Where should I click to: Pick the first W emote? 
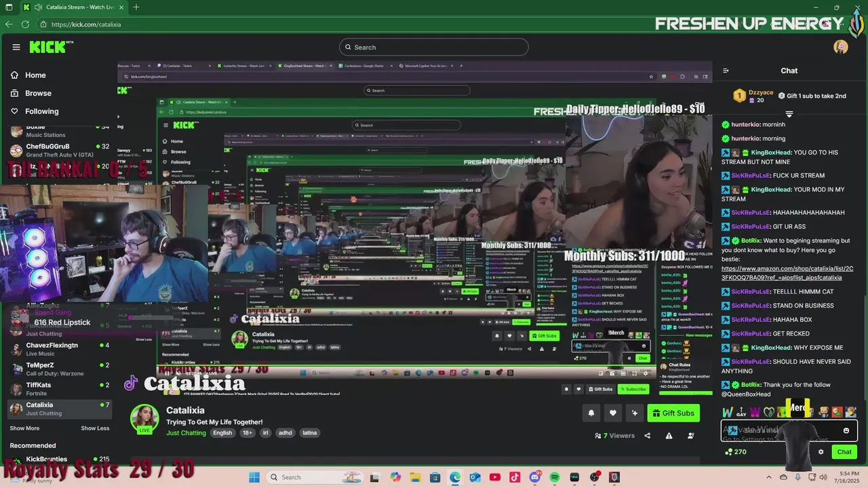click(728, 412)
